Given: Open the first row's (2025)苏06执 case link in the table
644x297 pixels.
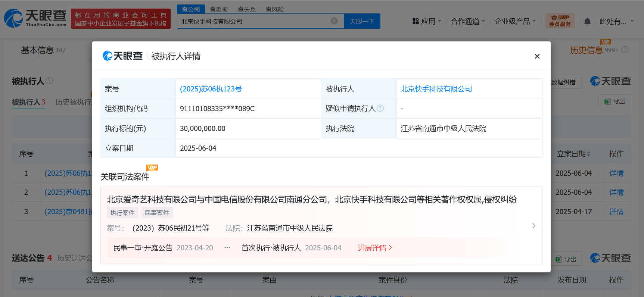Looking at the screenshot, I should click(x=68, y=173).
